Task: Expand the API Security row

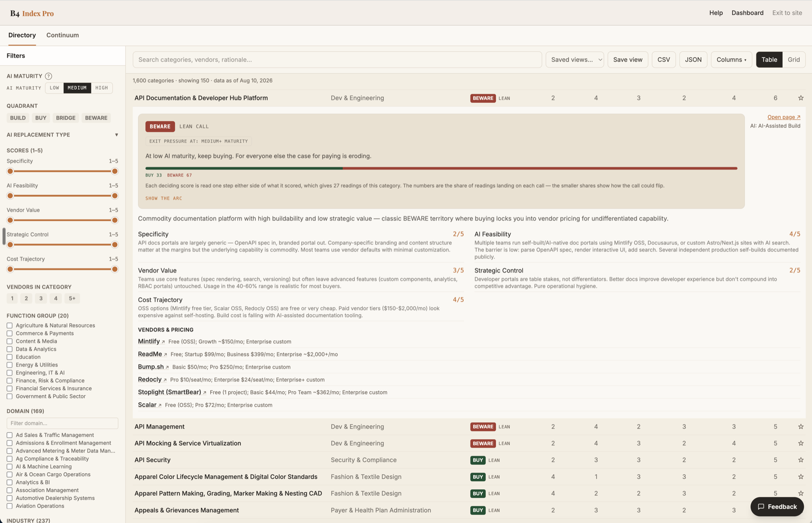Action: (x=469, y=460)
